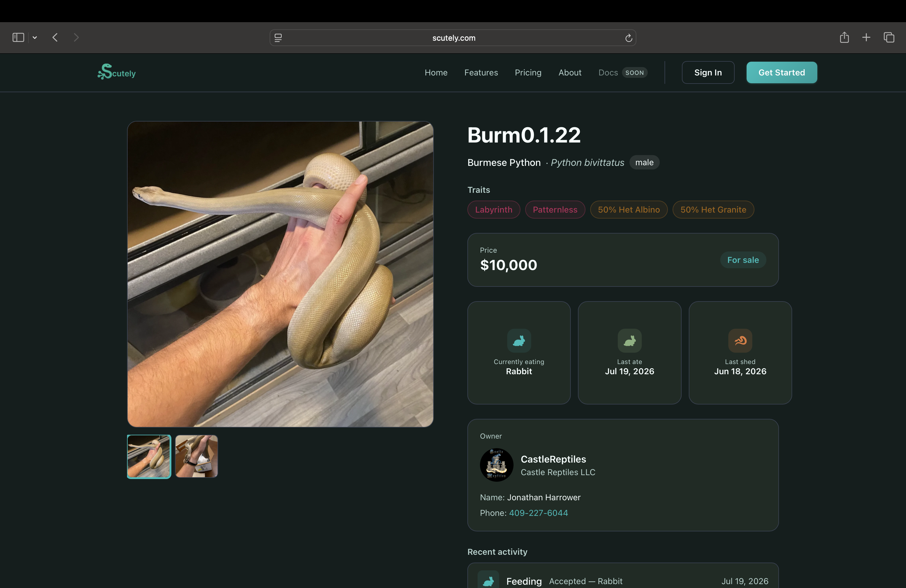This screenshot has height=588, width=906.
Task: Open the Home nav item
Action: (x=436, y=72)
